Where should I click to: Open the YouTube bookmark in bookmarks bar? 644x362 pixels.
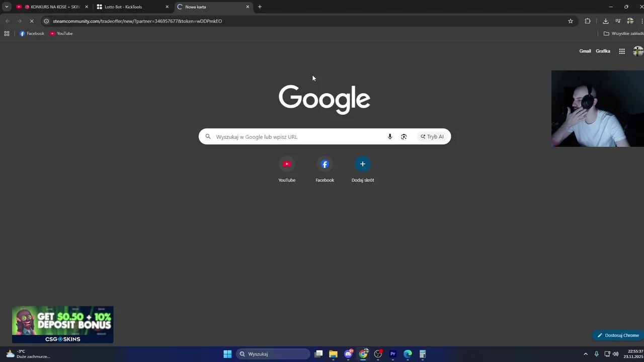point(61,34)
